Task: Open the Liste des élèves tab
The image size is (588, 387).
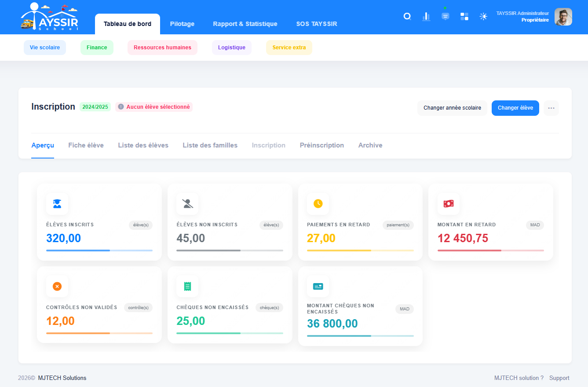Action: [143, 145]
